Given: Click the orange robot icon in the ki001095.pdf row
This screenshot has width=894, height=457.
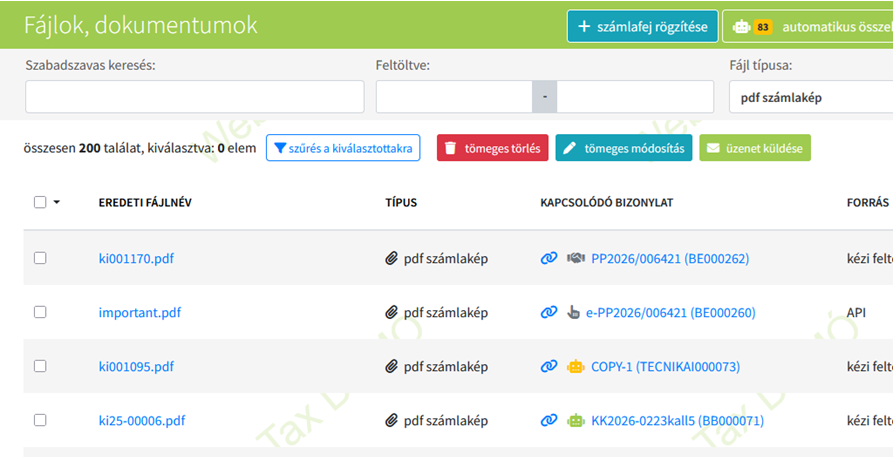Looking at the screenshot, I should click(576, 366).
